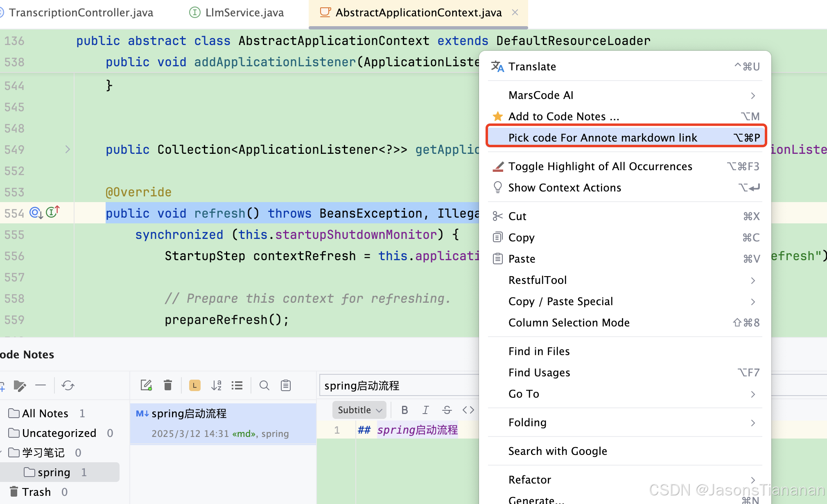827x504 pixels.
Task: Select the spring folder in the notes tree
Action: click(54, 473)
